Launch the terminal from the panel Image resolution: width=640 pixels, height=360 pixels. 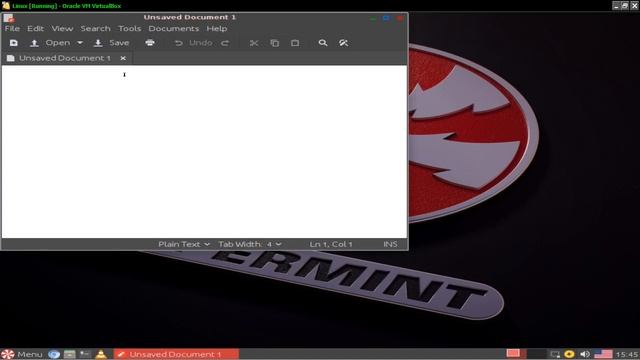(x=85, y=354)
